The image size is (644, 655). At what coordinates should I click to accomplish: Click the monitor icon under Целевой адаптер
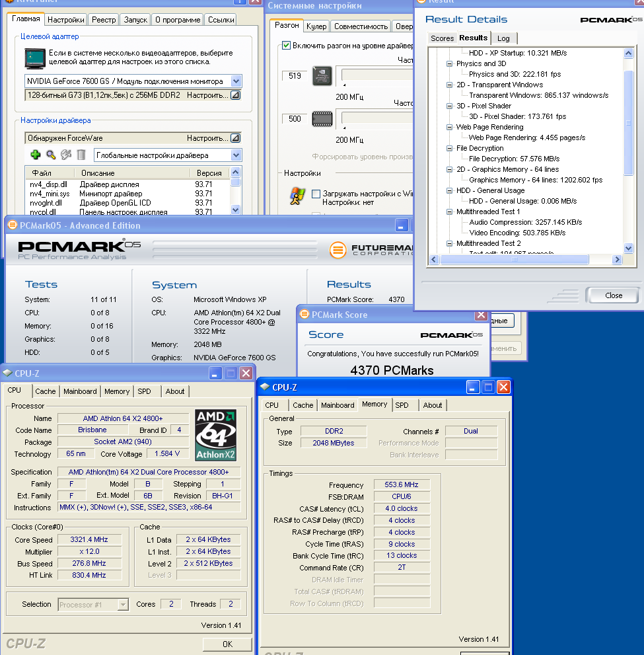pyautogui.click(x=34, y=58)
